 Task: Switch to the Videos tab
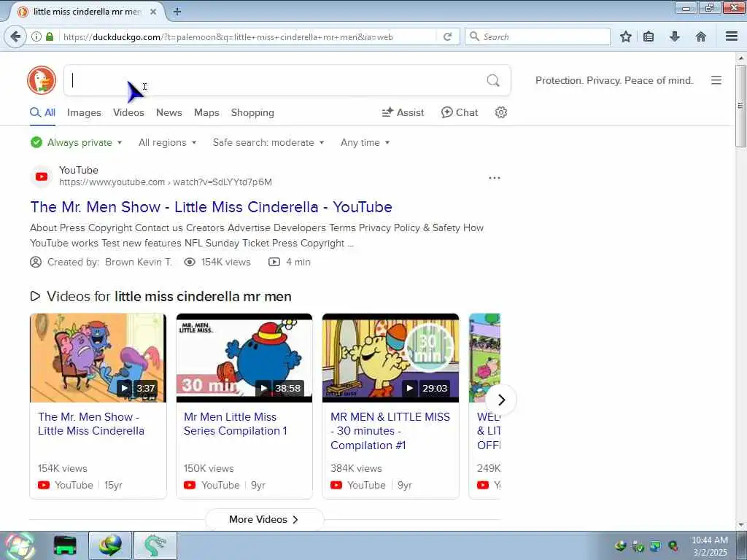128,113
